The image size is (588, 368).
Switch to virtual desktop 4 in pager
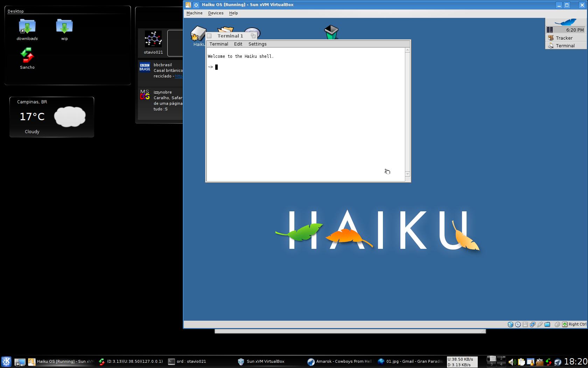[501, 364]
